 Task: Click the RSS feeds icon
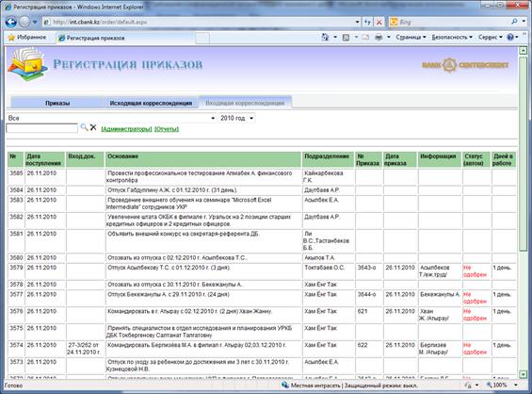pyautogui.click(x=346, y=38)
